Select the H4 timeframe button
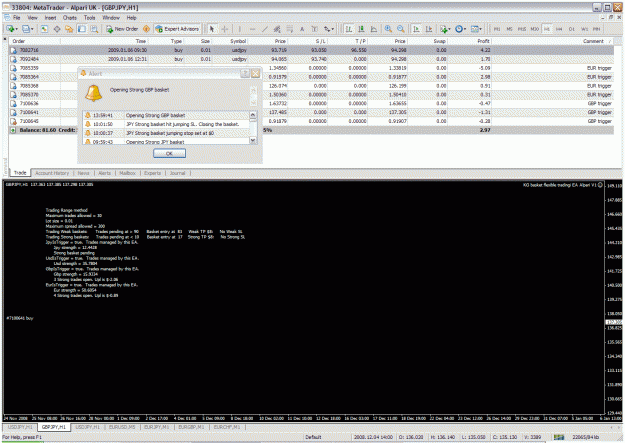 point(559,29)
